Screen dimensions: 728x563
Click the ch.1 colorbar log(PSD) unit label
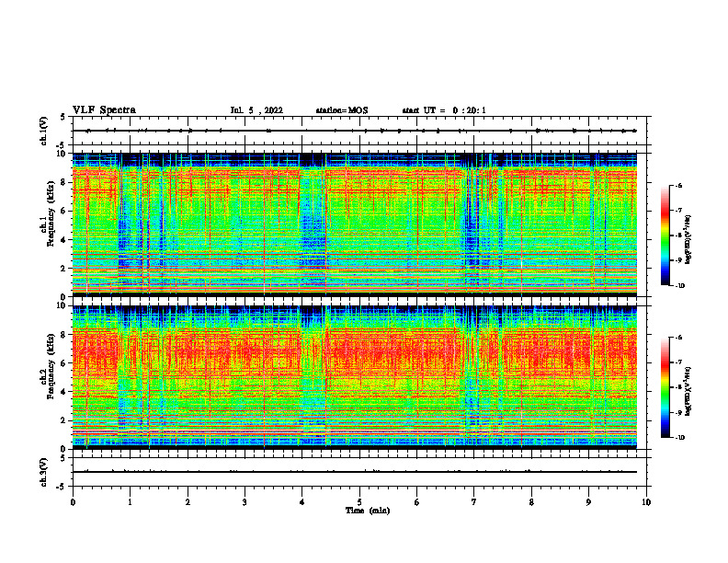click(x=688, y=240)
